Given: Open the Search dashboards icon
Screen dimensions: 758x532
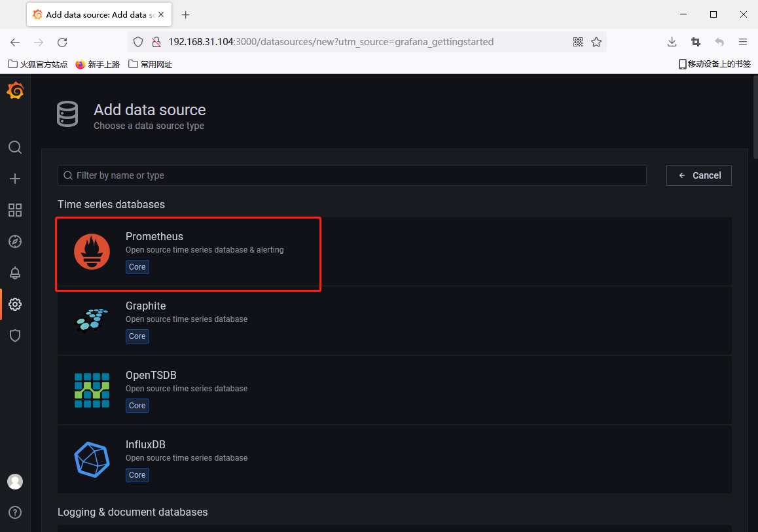Looking at the screenshot, I should point(15,147).
